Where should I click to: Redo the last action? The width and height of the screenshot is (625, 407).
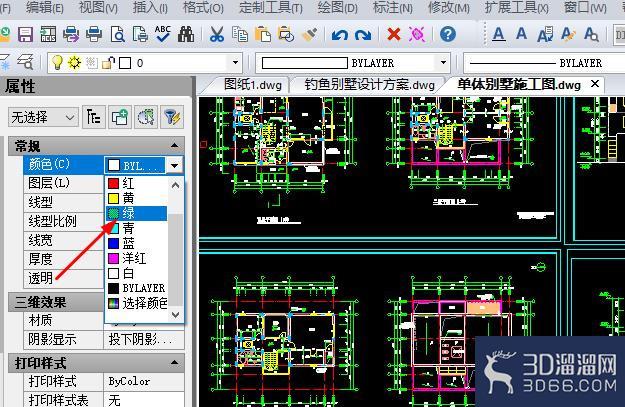point(363,35)
